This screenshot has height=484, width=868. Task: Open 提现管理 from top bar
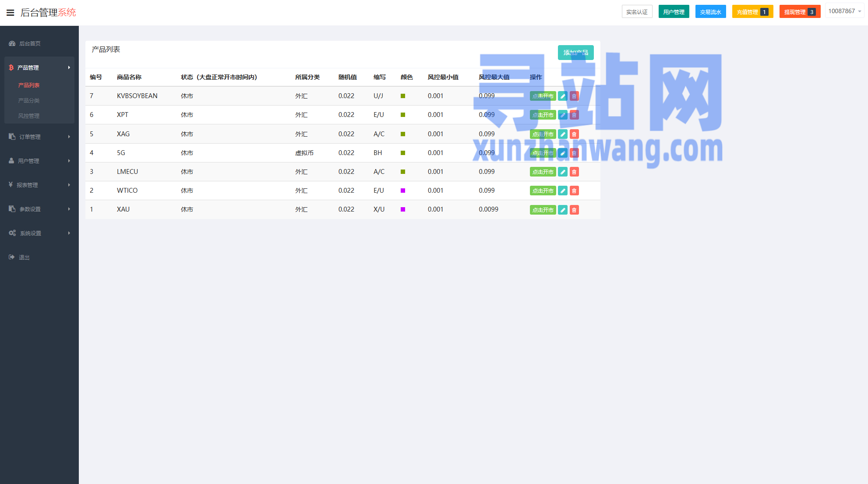tap(799, 12)
